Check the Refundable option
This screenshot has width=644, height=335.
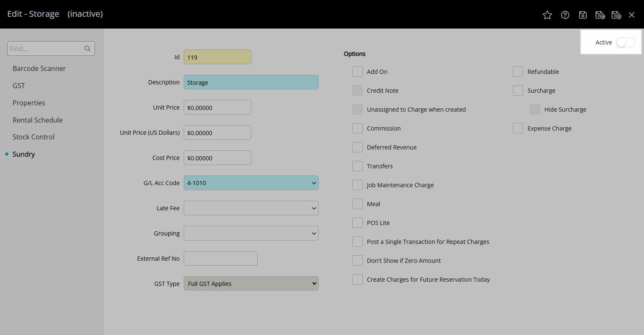518,72
